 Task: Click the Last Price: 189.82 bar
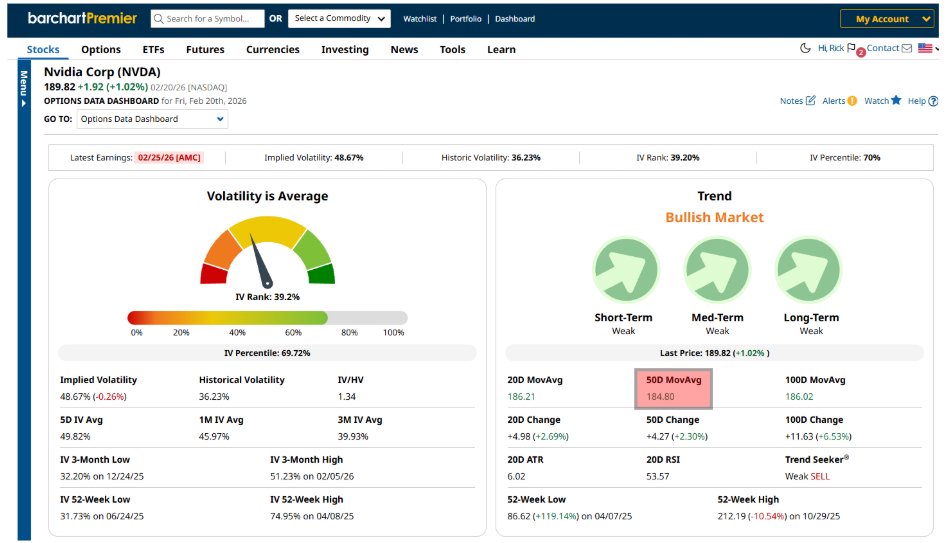click(x=715, y=353)
